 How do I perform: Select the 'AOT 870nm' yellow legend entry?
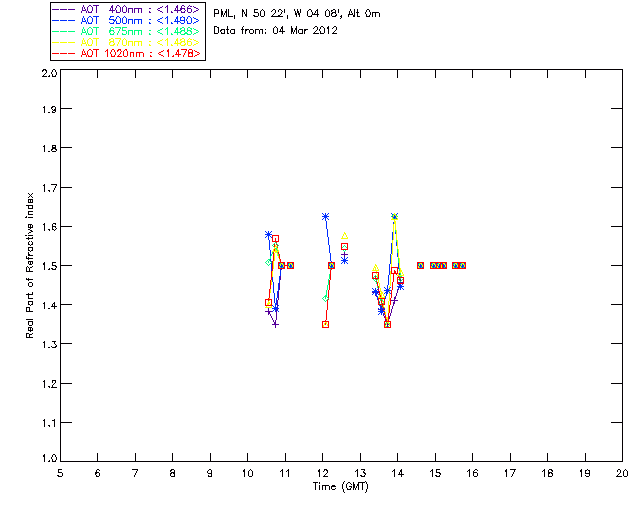point(126,42)
